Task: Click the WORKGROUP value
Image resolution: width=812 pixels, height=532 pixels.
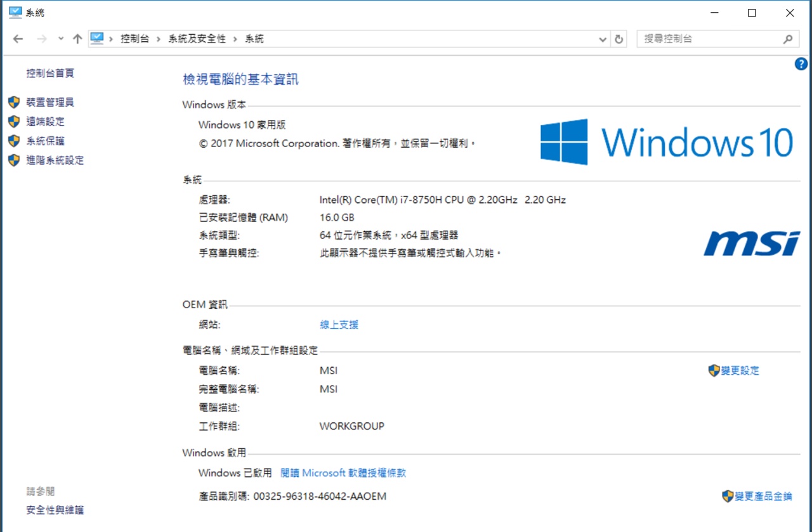Action: (x=352, y=426)
